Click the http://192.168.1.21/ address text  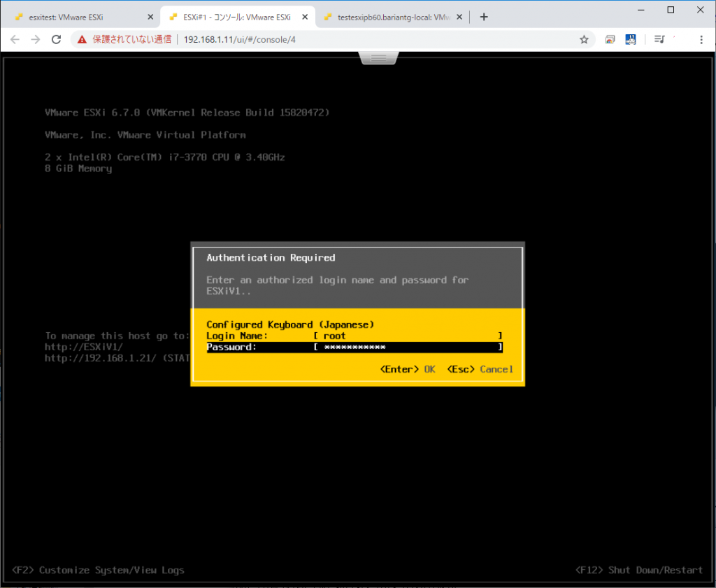point(101,359)
